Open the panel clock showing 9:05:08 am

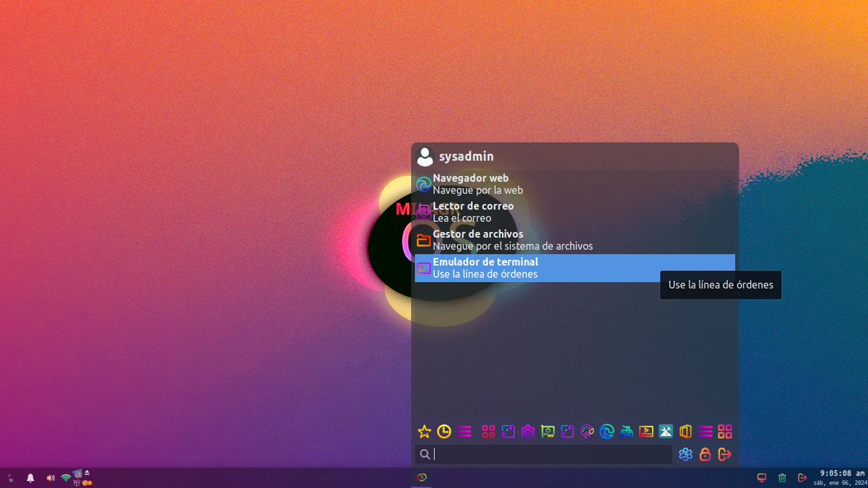pyautogui.click(x=842, y=477)
